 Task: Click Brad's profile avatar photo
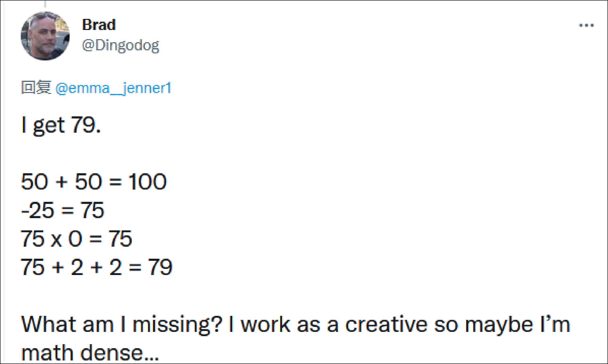[45, 36]
